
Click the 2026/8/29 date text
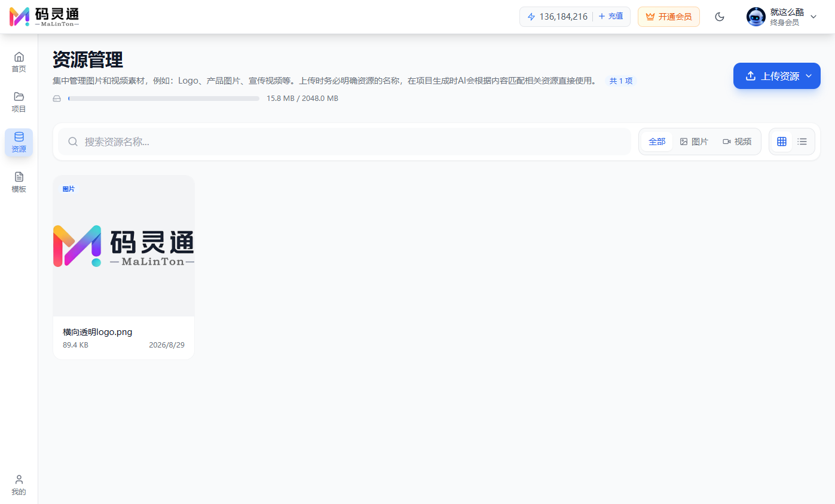[167, 345]
